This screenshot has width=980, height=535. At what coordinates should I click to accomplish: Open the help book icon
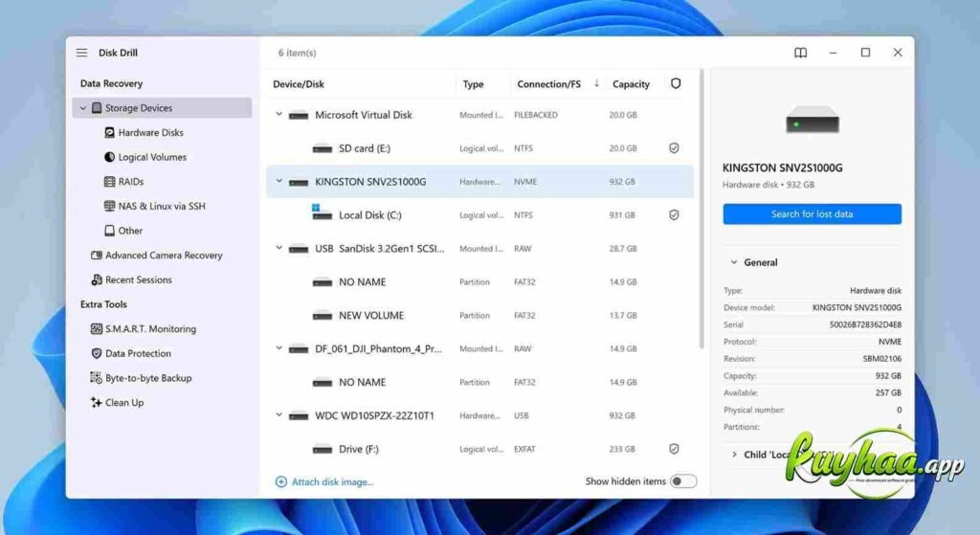pos(801,53)
